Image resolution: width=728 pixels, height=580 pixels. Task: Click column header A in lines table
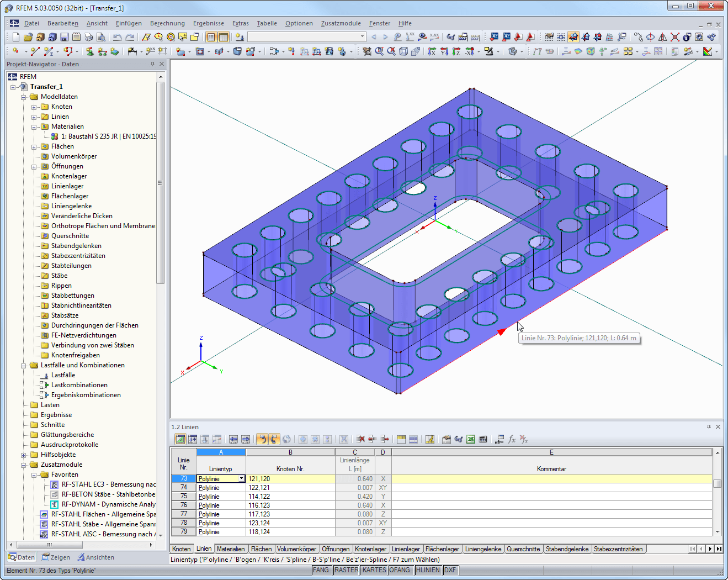pos(221,452)
